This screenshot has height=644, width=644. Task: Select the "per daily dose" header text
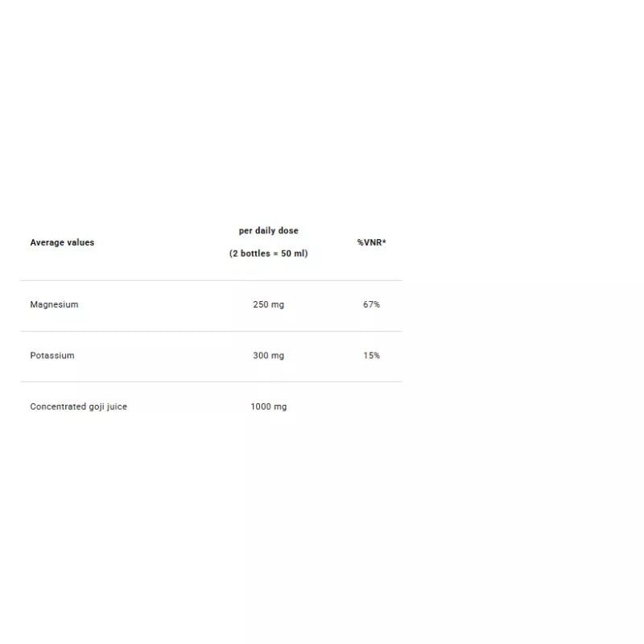pyautogui.click(x=268, y=231)
